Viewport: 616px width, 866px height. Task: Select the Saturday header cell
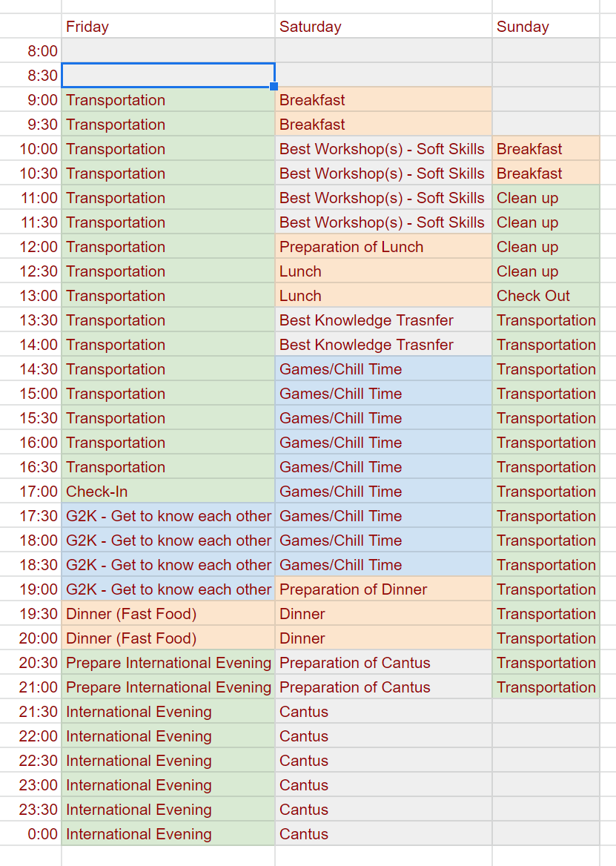point(383,27)
